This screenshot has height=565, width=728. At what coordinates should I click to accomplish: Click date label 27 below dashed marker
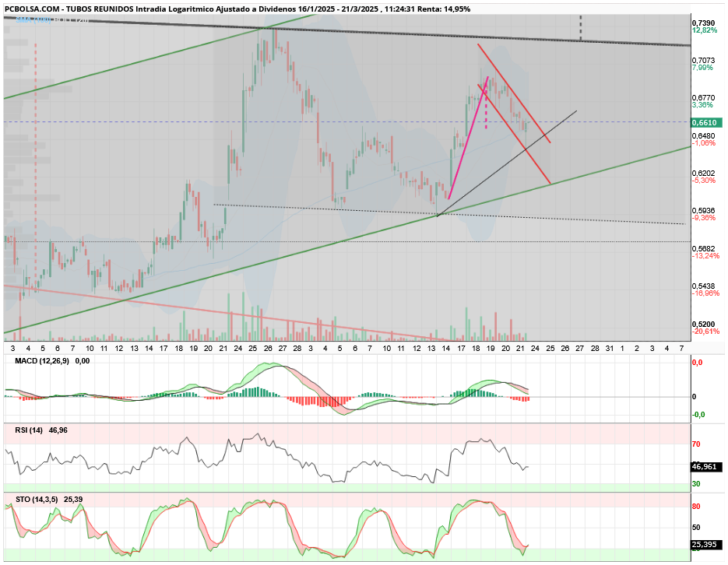580,349
